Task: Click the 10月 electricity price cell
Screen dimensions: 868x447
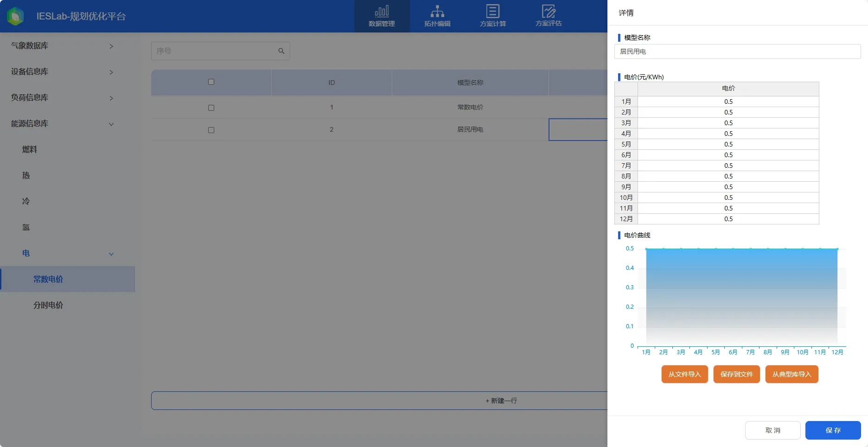Action: point(728,198)
